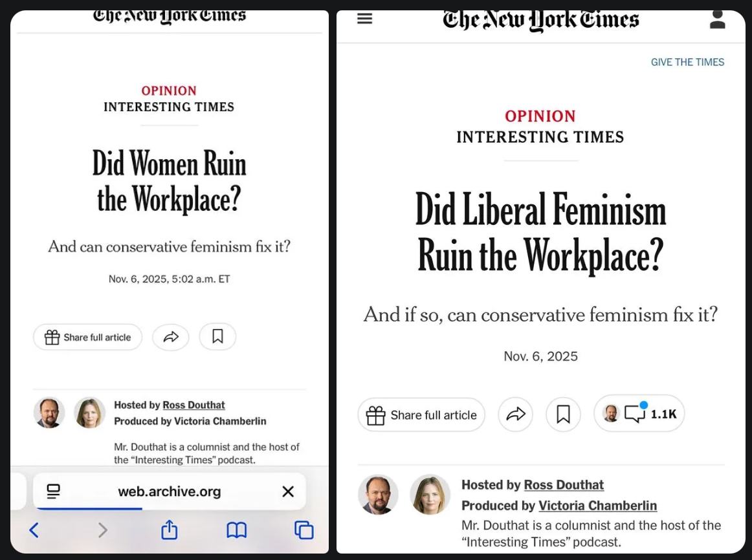
Task: Open the Safari bookmarks book icon
Action: pos(236,530)
